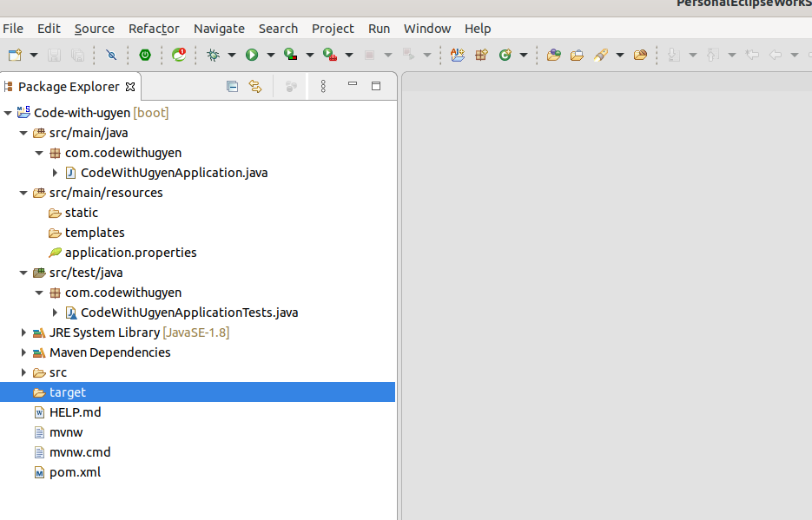Open the Package Explorer view menu

point(323,86)
